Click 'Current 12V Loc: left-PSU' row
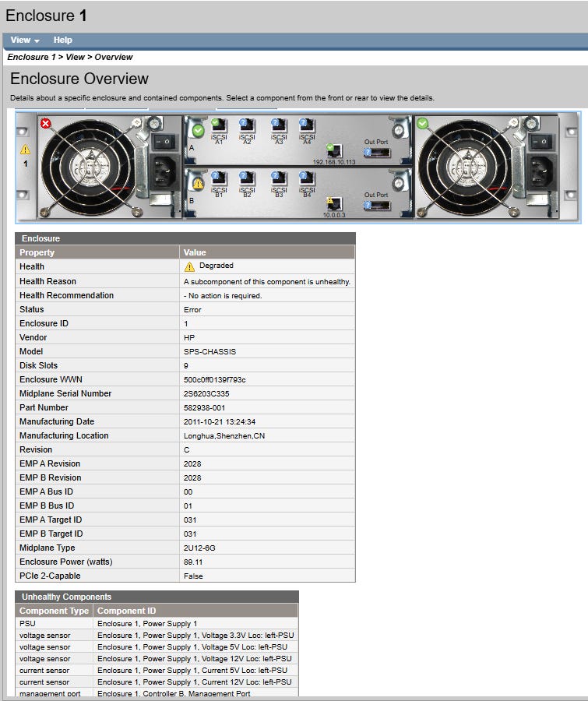 157,682
